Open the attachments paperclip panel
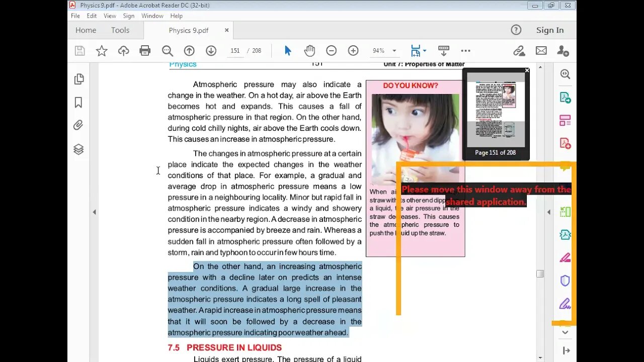This screenshot has height=362, width=644. [x=78, y=125]
